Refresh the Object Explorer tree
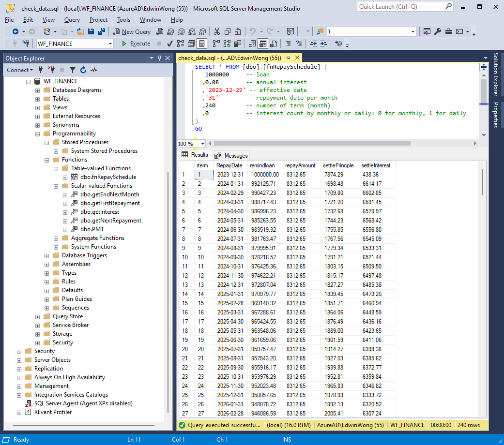Viewport: 504px width, 445px height. tap(83, 70)
